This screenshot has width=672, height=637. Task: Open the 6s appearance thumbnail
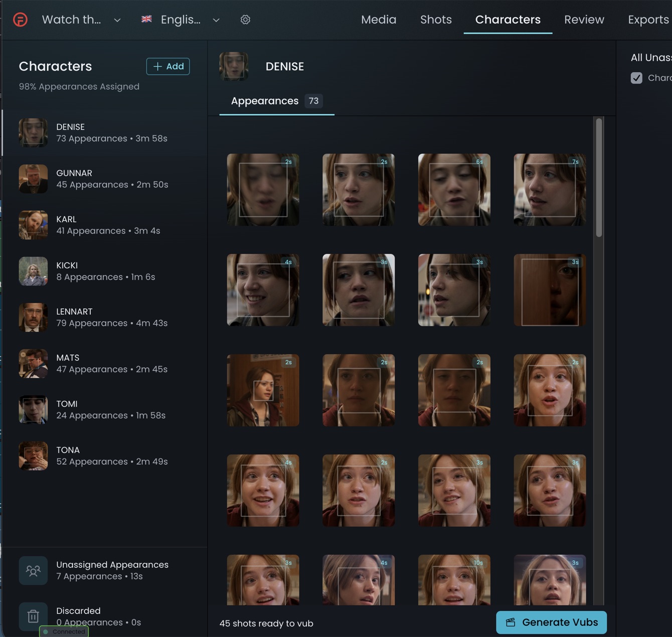pyautogui.click(x=454, y=189)
